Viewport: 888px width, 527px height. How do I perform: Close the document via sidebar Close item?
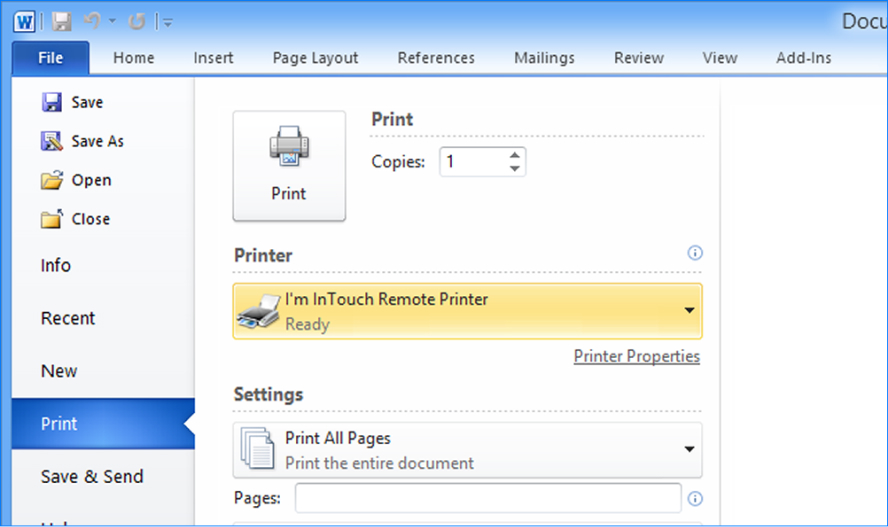click(90, 219)
